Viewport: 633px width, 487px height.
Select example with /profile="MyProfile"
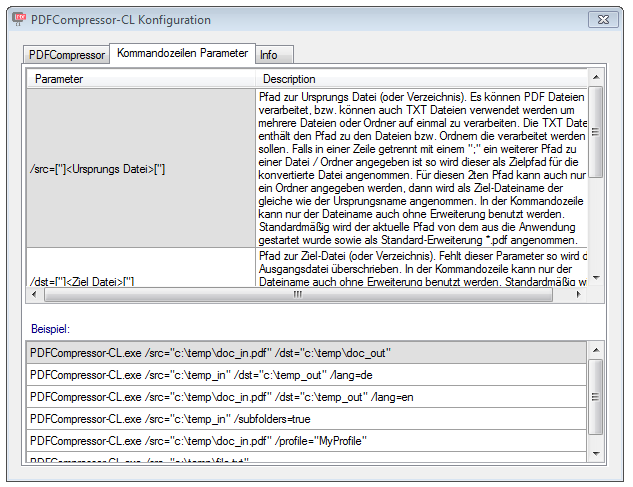click(306, 441)
